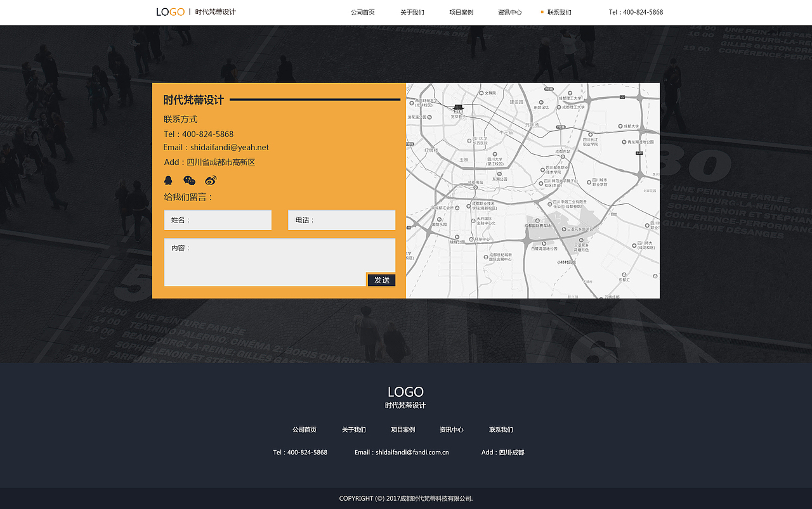
Task: Click the COPYRIGHT 2017 footer text
Action: coord(406,499)
